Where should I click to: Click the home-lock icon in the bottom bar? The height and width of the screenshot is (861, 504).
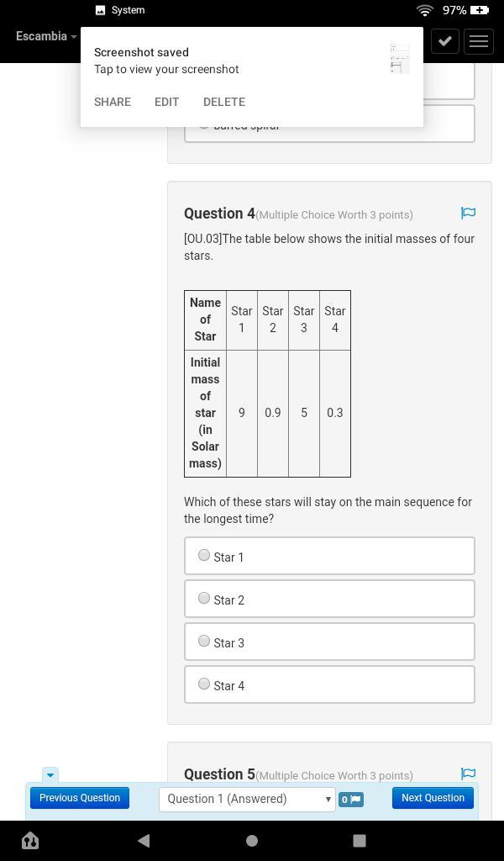[30, 840]
